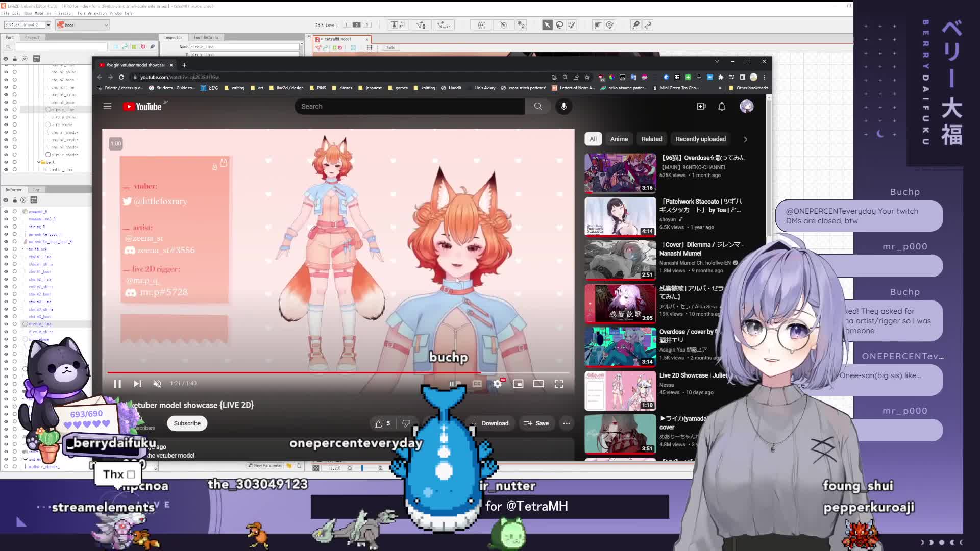Viewport: 980px width, 551px height.
Task: Set Edit Level to 2
Action: pos(357,25)
